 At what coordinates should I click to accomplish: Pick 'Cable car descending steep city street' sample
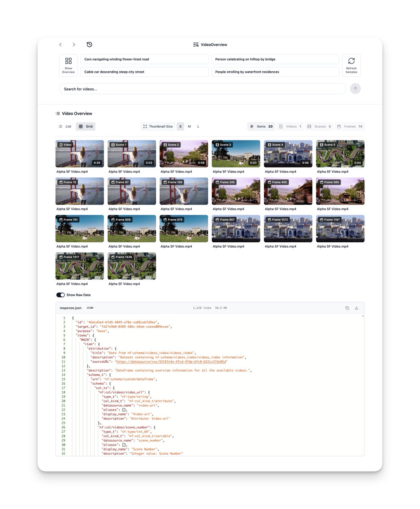(144, 72)
